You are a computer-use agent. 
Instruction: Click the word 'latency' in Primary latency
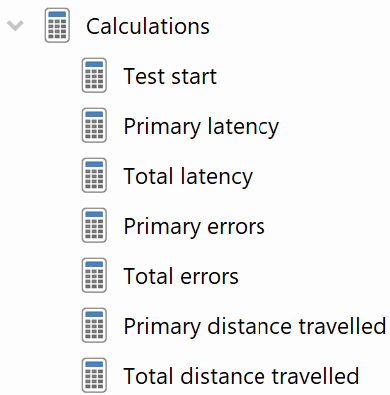pos(243,127)
